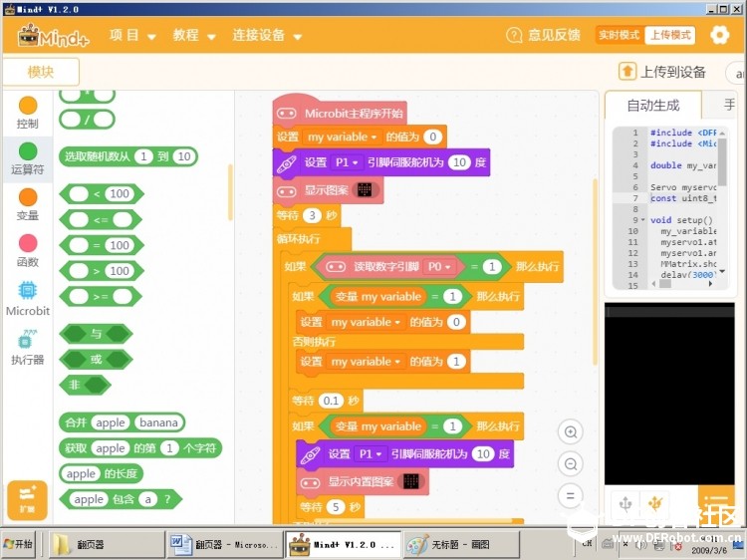Click the code panel vertical scrollbar
Viewport: 747px width, 560px height.
(722, 162)
